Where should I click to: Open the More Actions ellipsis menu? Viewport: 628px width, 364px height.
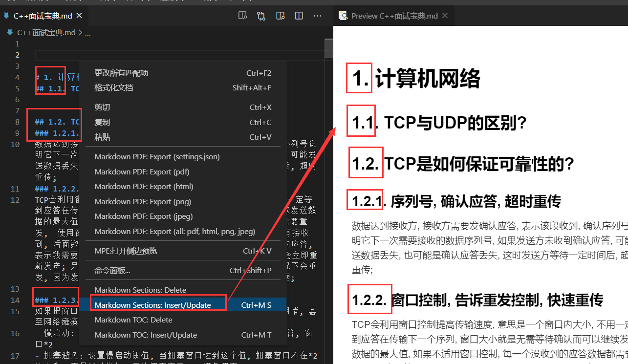(317, 15)
